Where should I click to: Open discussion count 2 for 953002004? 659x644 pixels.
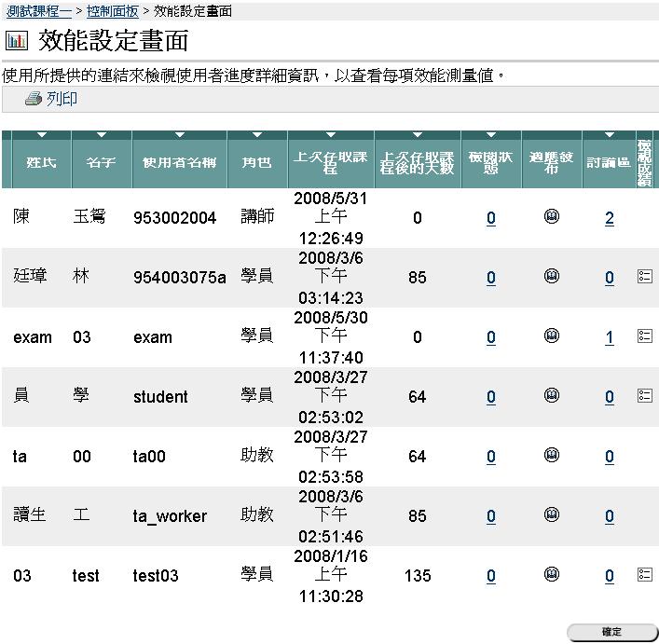[609, 219]
